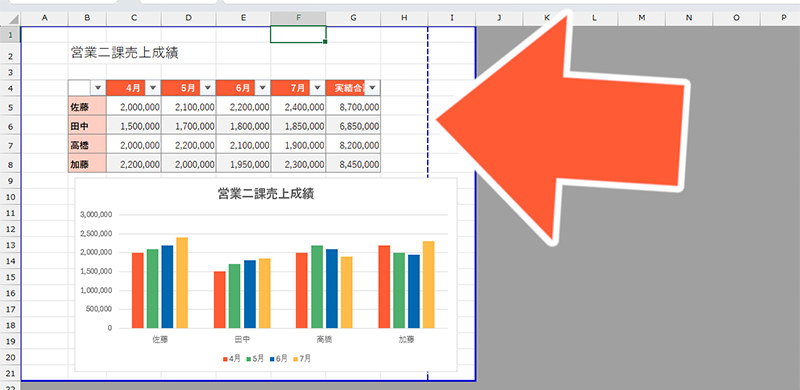800x390 pixels.
Task: Click the name cell 高橋 in table
Action: [x=87, y=145]
